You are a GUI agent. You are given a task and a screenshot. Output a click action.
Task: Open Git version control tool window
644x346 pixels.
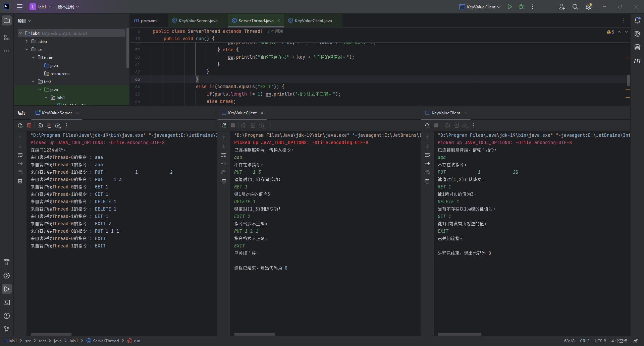(x=7, y=329)
